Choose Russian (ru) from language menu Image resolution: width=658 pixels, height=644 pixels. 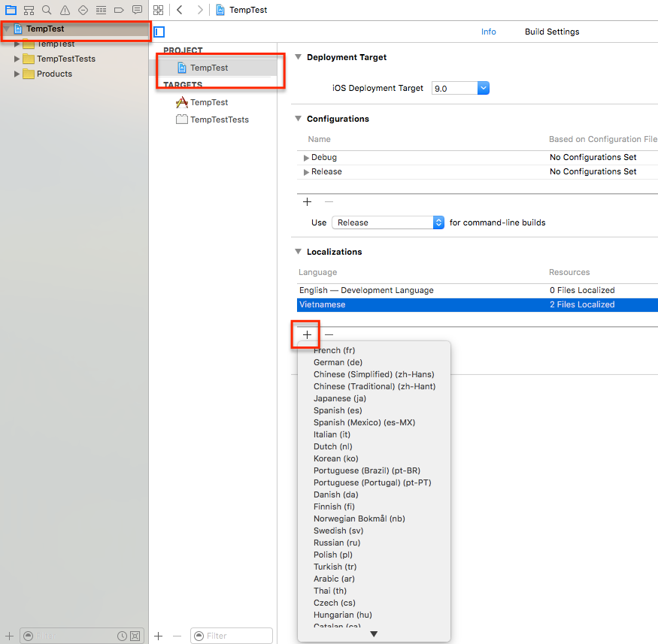tap(374, 543)
